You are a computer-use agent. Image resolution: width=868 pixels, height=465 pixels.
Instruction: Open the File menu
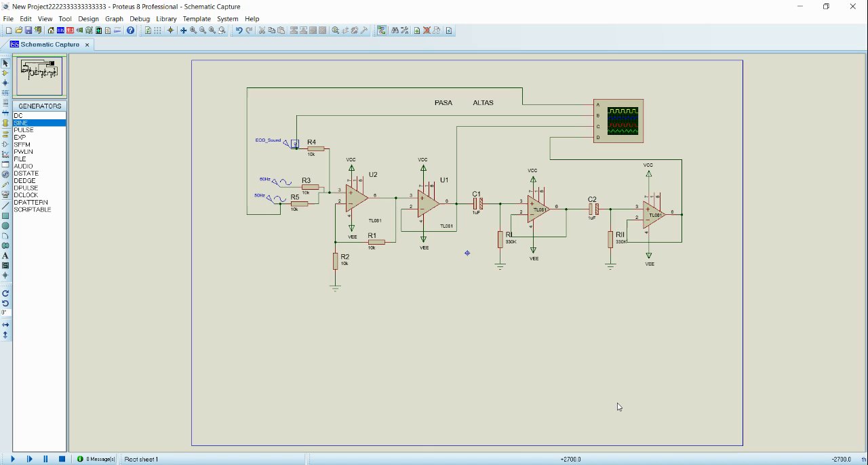[x=8, y=19]
